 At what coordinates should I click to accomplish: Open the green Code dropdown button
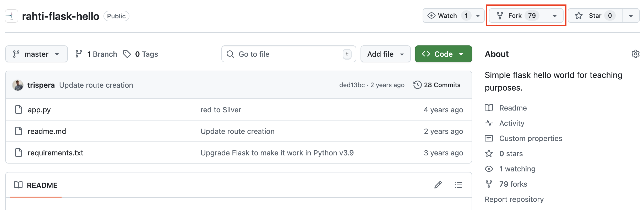443,54
